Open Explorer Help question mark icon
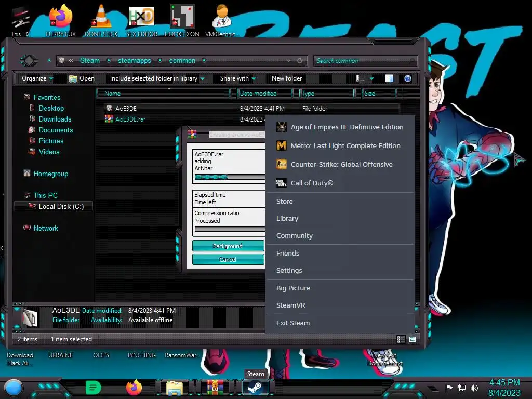Image resolution: width=532 pixels, height=399 pixels. (x=408, y=78)
